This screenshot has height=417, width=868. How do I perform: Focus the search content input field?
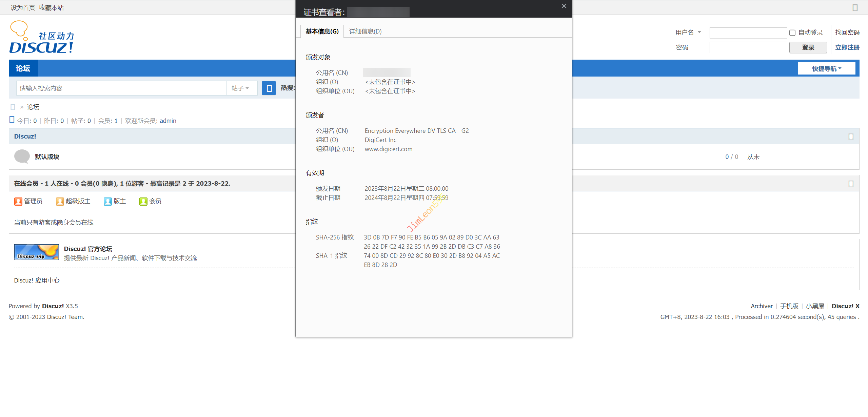pyautogui.click(x=121, y=88)
